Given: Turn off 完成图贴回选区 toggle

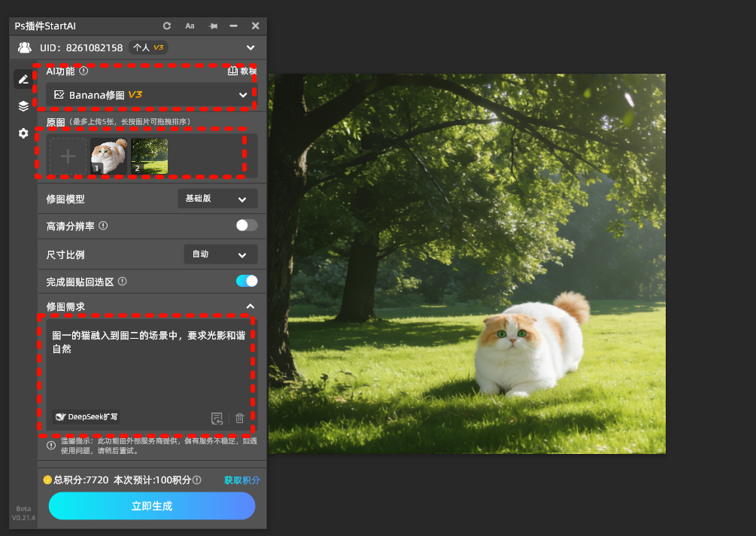Looking at the screenshot, I should 246,281.
